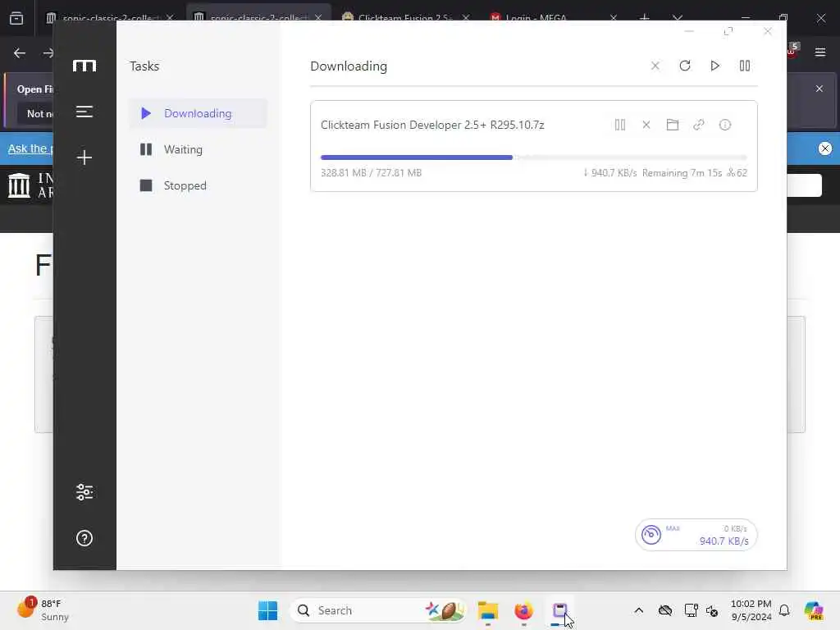
Task: Click the Clickteam Fusion Developer file name
Action: click(432, 125)
